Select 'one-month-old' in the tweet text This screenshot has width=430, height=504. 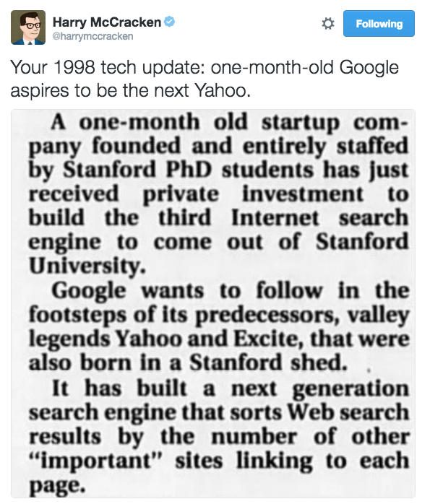272,67
